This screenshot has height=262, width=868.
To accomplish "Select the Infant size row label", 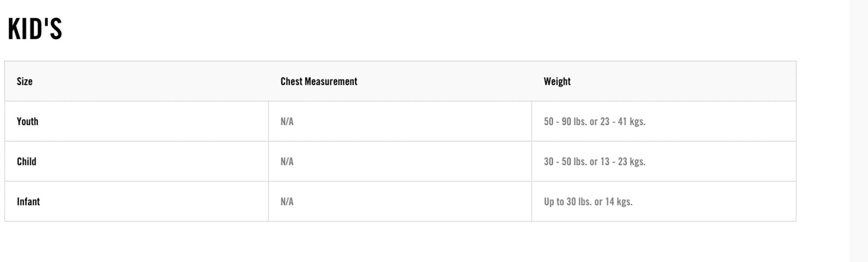I will [28, 202].
